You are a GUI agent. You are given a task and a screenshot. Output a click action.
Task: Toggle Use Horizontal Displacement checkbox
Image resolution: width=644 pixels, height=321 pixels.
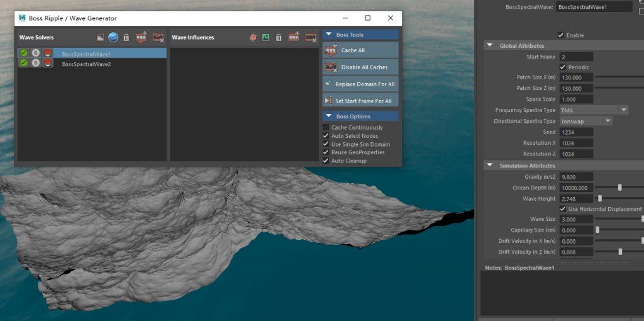click(563, 209)
